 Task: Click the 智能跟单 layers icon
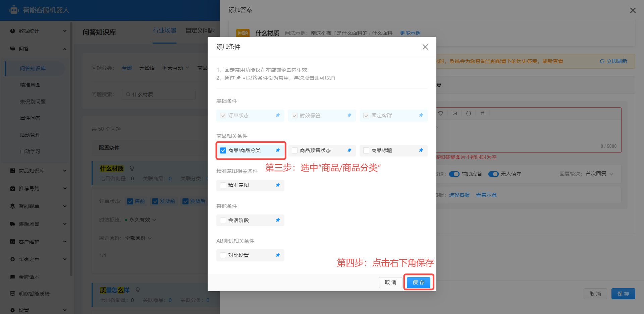coord(12,206)
